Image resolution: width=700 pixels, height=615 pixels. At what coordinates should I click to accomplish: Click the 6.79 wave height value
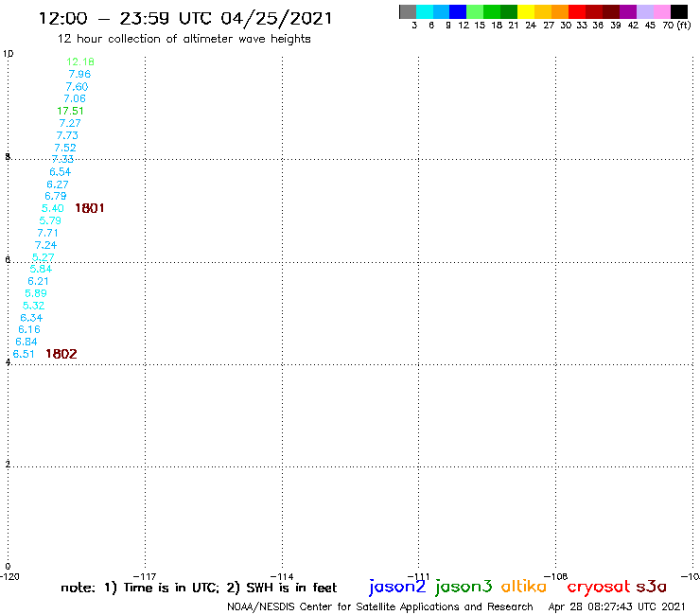56,196
